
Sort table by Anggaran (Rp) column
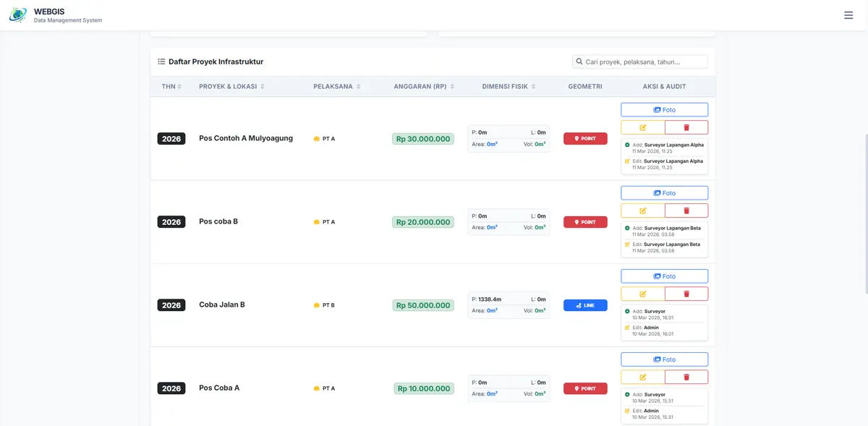point(424,87)
